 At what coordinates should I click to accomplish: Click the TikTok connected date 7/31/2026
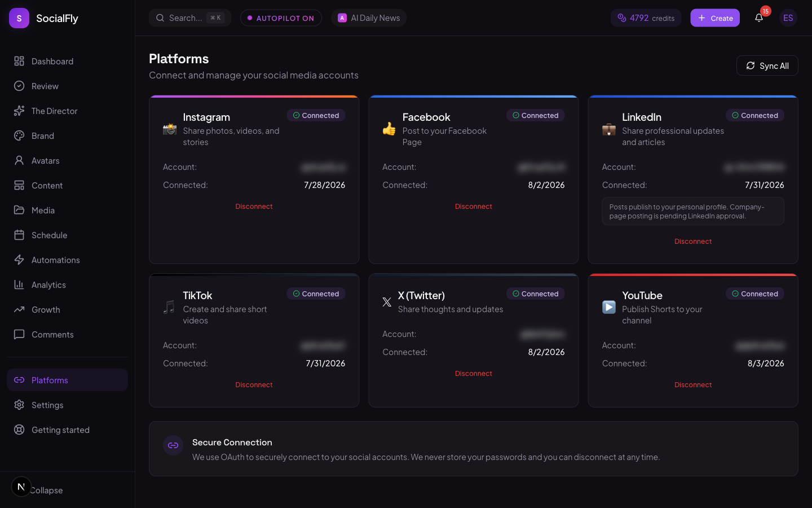pos(325,364)
